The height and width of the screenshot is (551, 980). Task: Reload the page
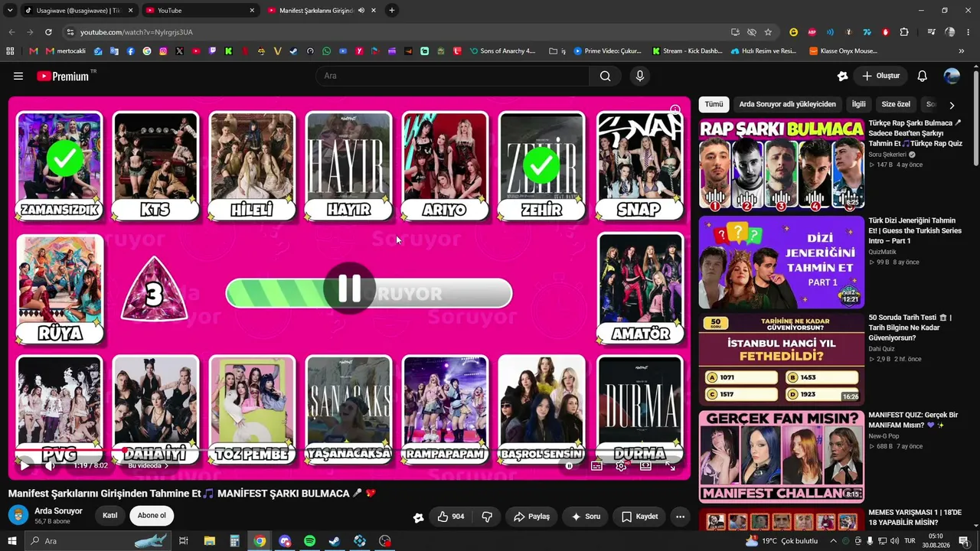pyautogui.click(x=48, y=32)
